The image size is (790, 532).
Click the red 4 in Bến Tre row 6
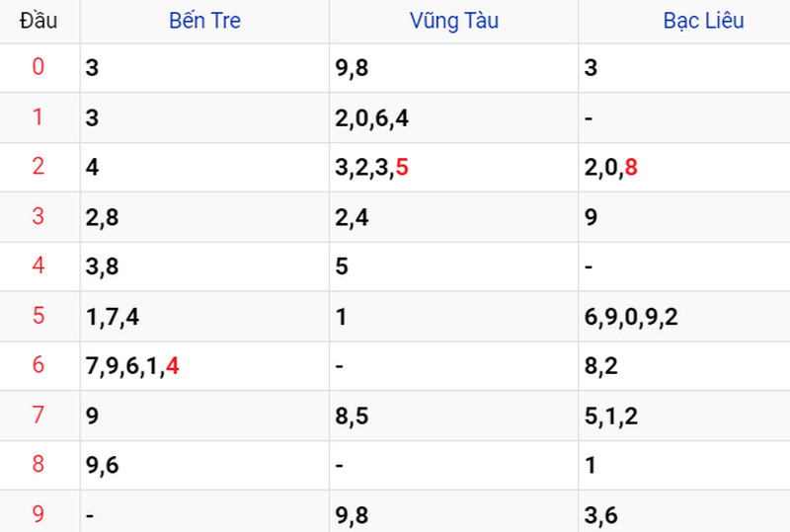tap(173, 366)
